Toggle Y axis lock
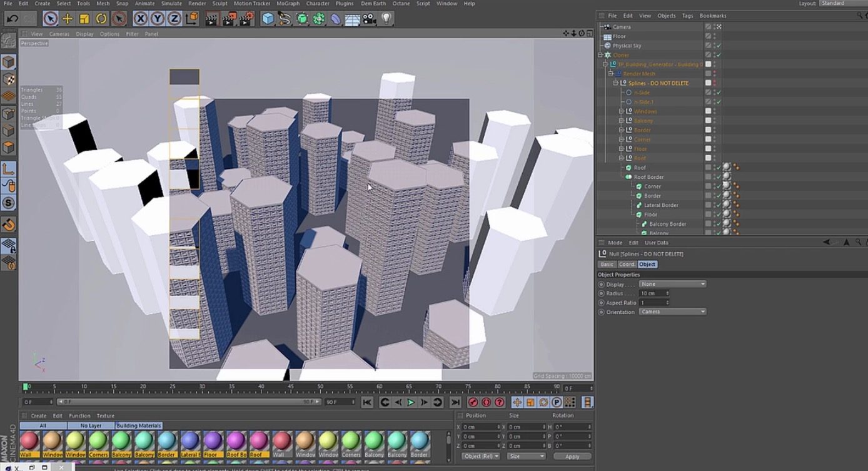 [157, 19]
